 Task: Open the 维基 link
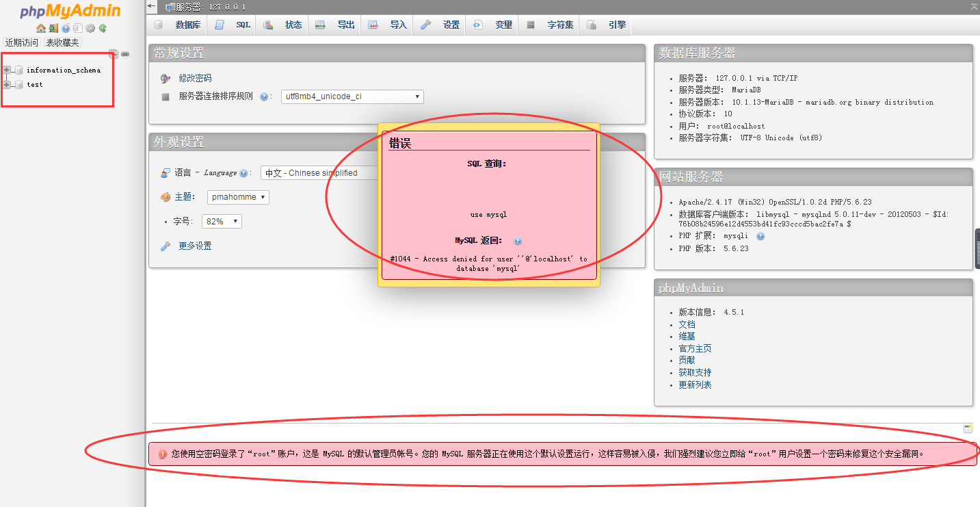point(687,337)
